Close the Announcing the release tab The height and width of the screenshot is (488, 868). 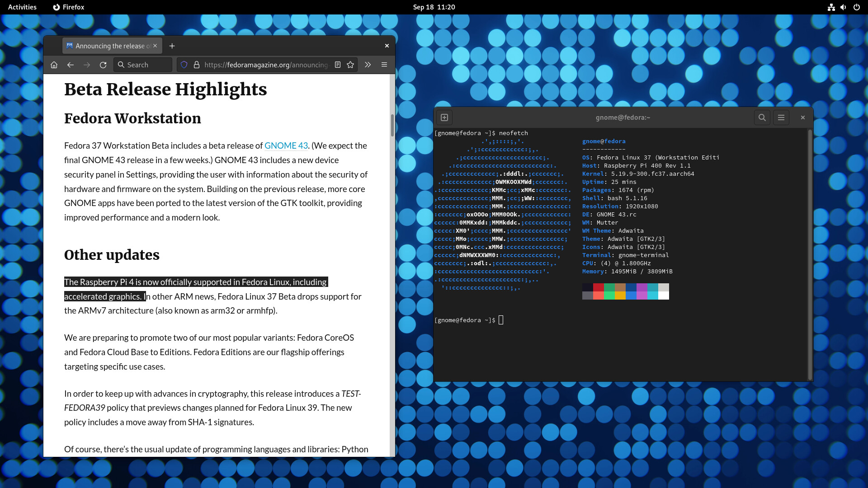pyautogui.click(x=155, y=46)
